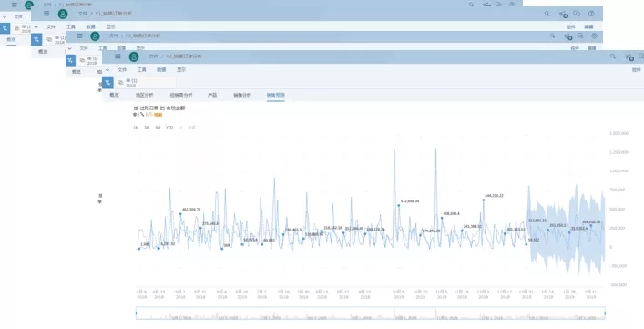The width and height of the screenshot is (644, 329).
Task: Set the chart range to 6M
Action: tap(158, 128)
